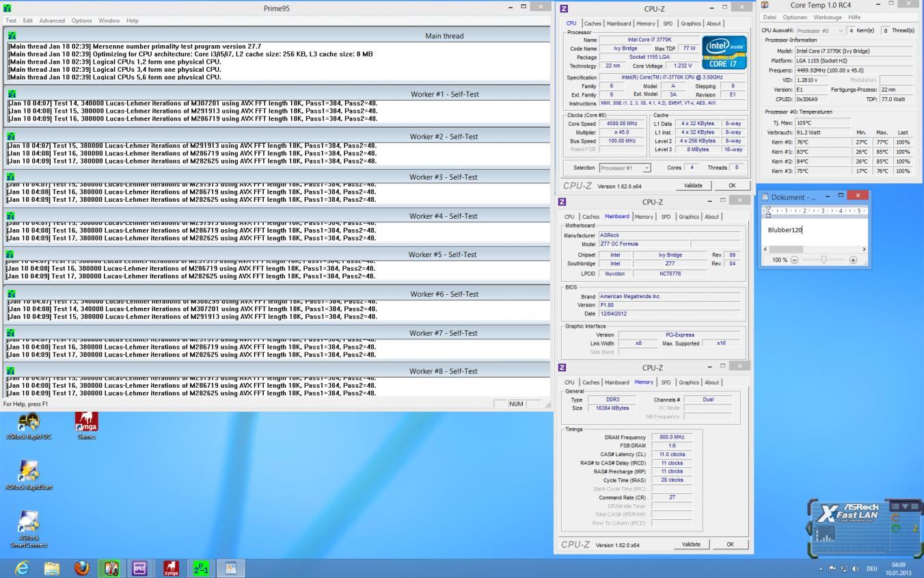Click the Blubber120 text in WordPad

coord(785,230)
